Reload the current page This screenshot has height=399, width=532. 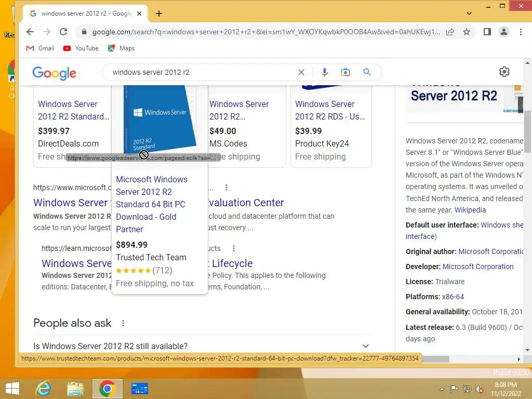click(x=63, y=32)
